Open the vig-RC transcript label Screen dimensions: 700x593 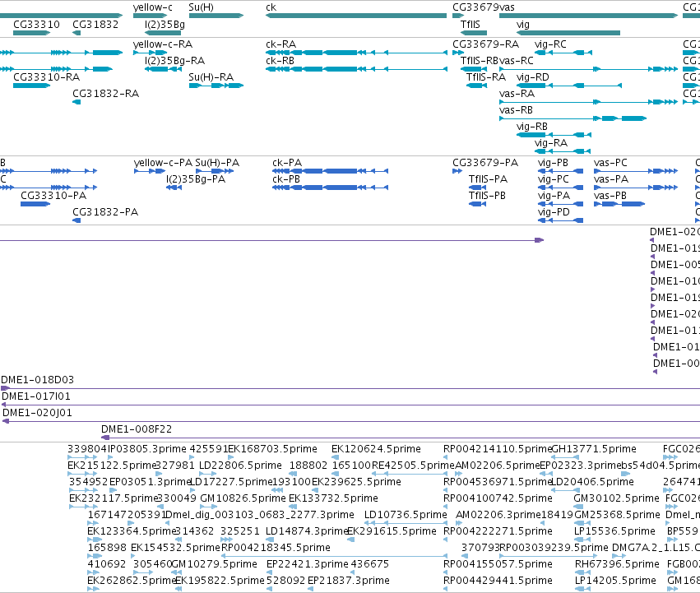[x=550, y=44]
